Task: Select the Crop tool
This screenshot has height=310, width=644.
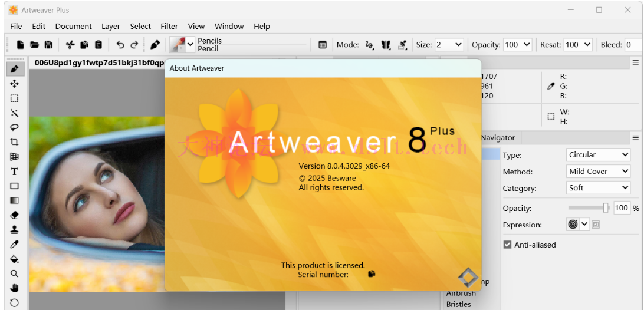Action: click(14, 142)
